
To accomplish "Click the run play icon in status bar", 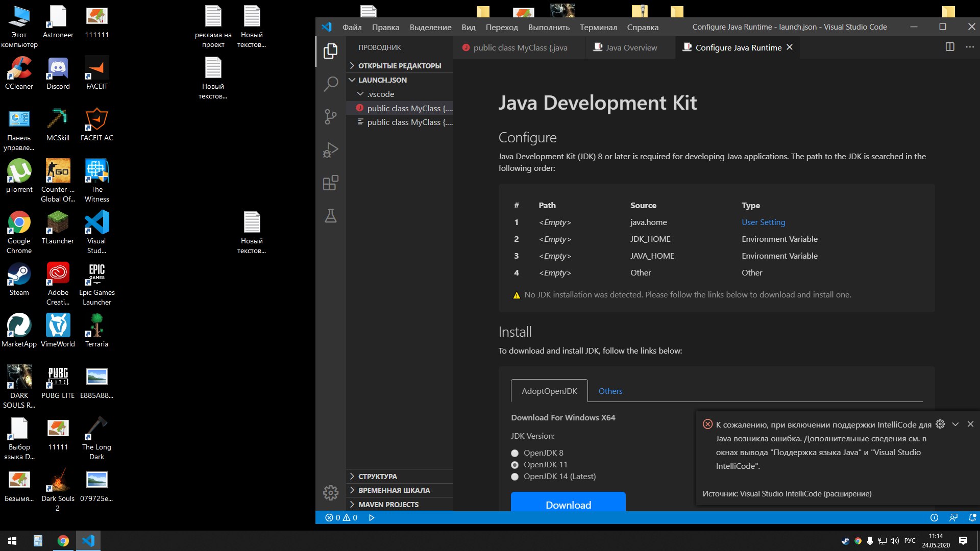I will (x=372, y=517).
